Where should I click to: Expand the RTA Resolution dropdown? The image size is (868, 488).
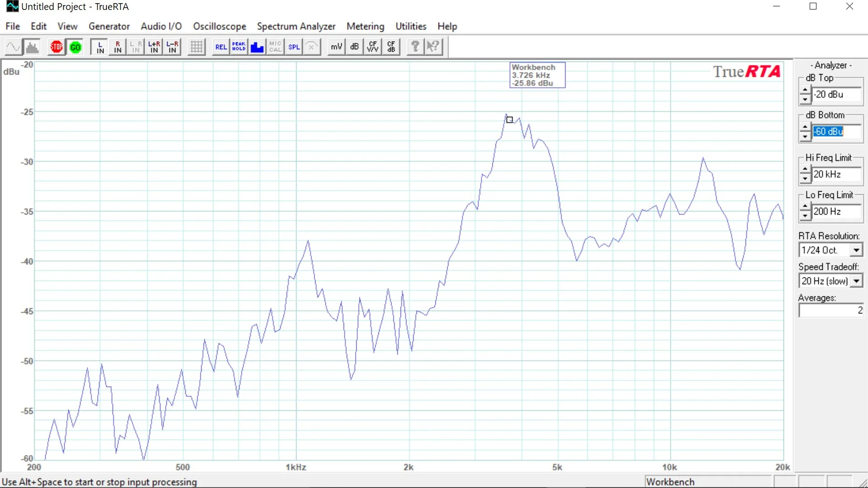pos(856,250)
